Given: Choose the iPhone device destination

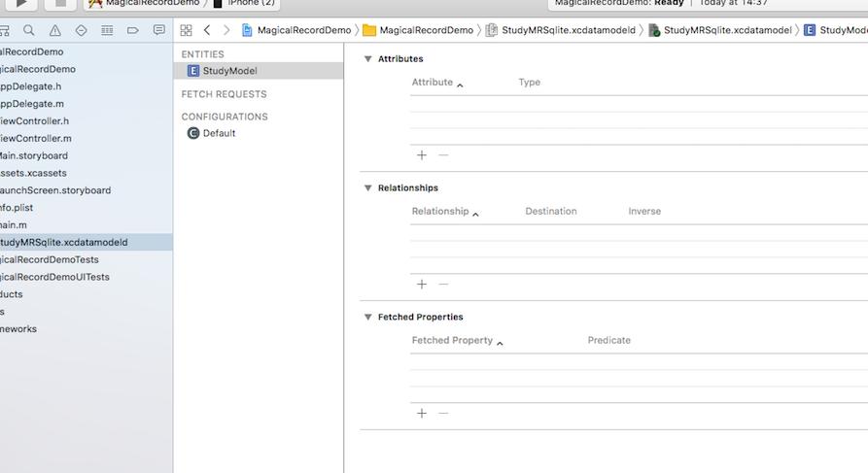Looking at the screenshot, I should (244, 3).
